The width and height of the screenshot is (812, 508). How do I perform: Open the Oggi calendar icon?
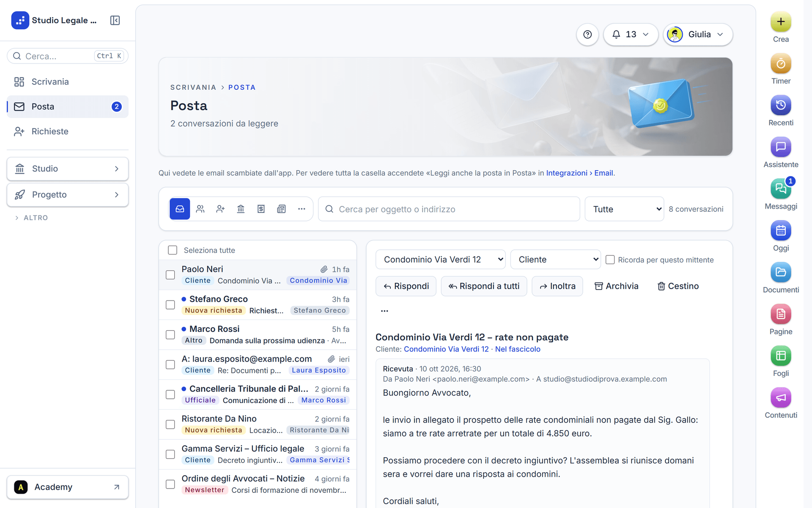[781, 231]
